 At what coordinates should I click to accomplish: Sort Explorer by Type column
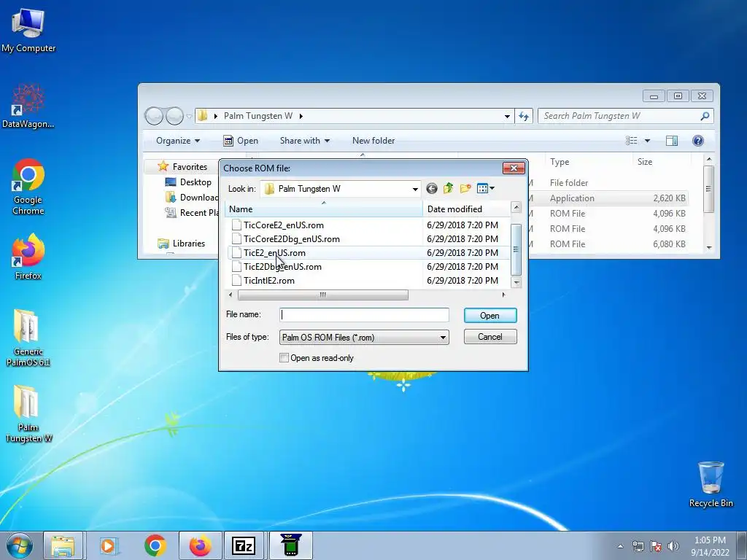click(x=587, y=162)
